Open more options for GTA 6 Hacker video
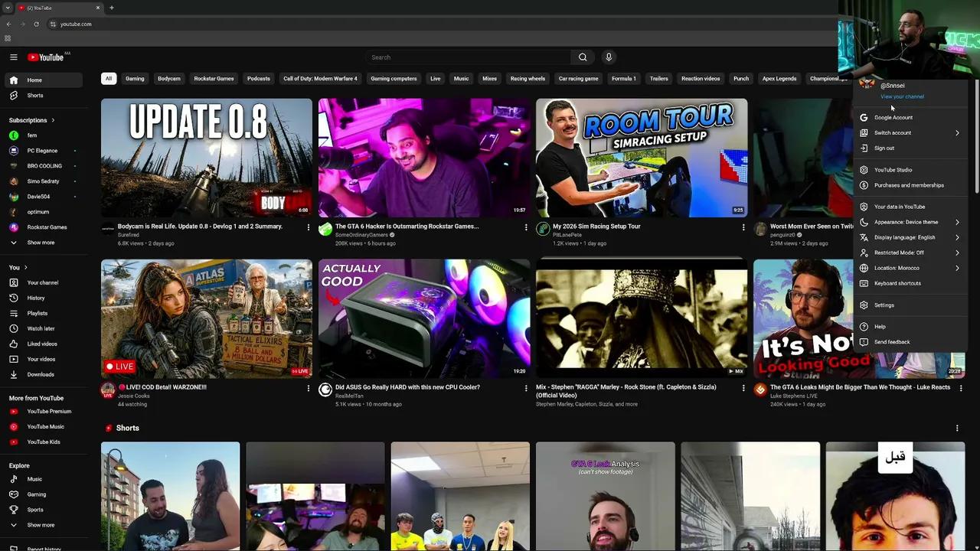Screen dimensions: 980x551 click(x=526, y=227)
